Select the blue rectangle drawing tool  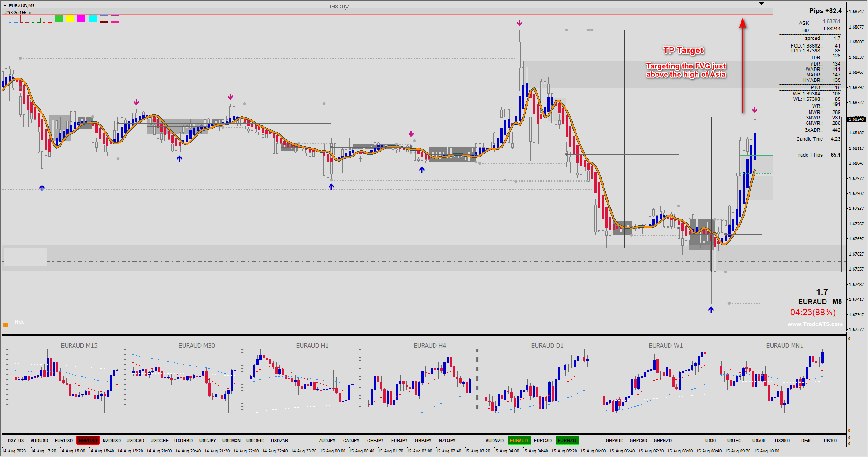[14, 18]
